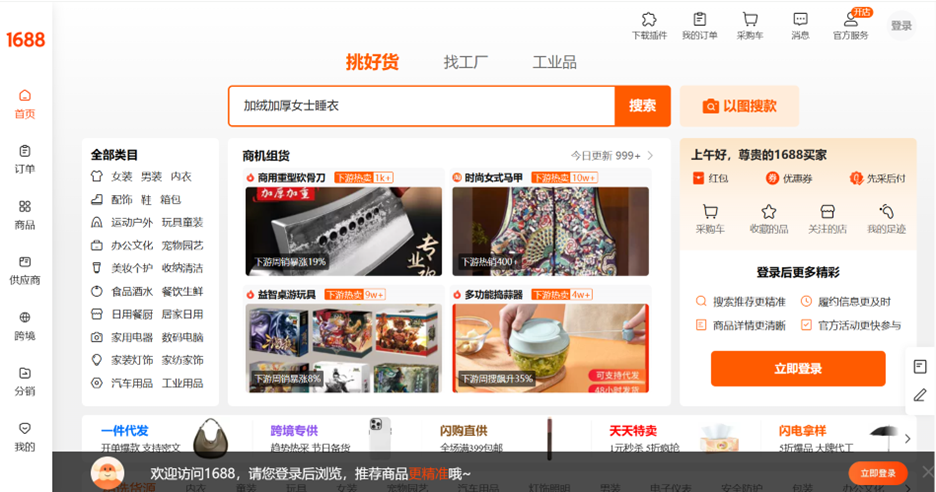Open the 采购车 cart icon in header
This screenshot has width=936, height=492.
click(x=749, y=20)
